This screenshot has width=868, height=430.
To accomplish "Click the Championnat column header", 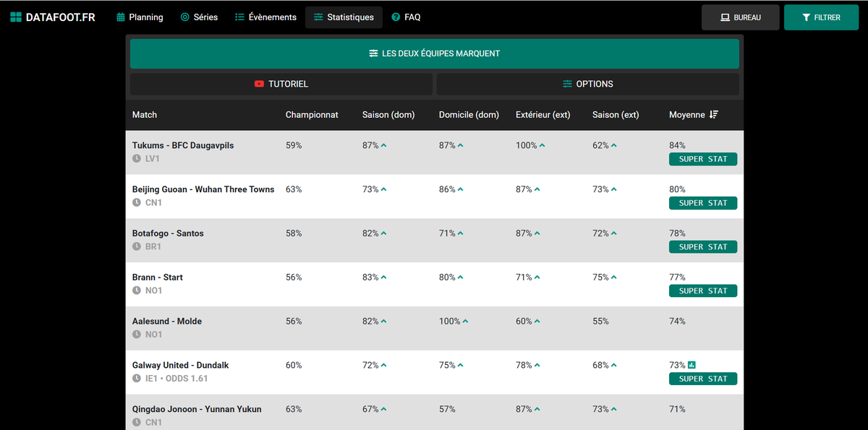I will [312, 115].
